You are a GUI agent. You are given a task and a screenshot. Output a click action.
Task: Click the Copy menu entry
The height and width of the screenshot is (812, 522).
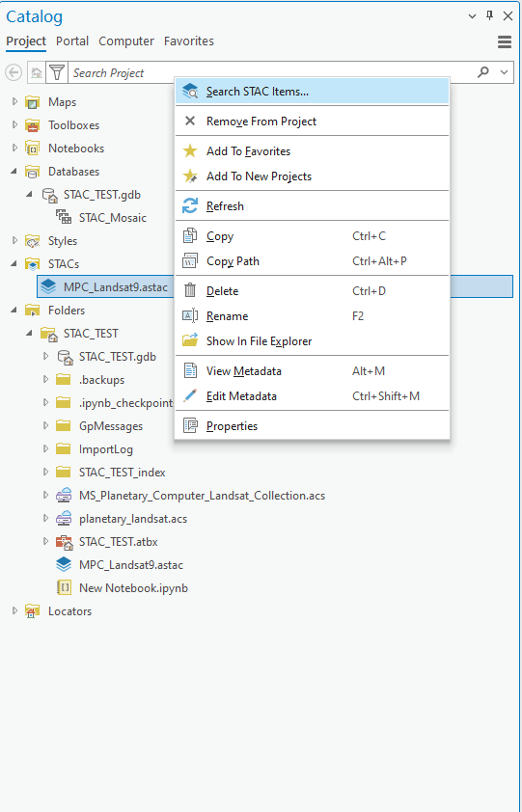coord(312,236)
